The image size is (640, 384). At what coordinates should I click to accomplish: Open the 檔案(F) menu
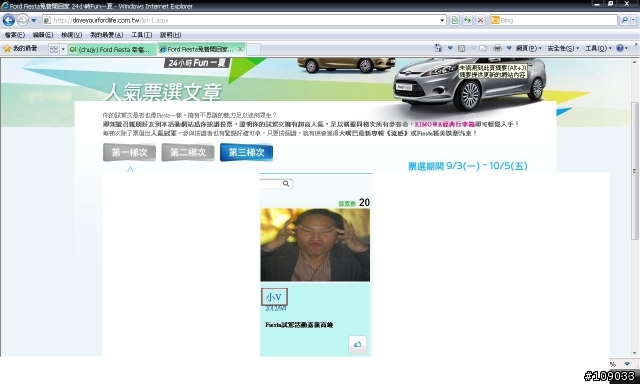click(15, 35)
